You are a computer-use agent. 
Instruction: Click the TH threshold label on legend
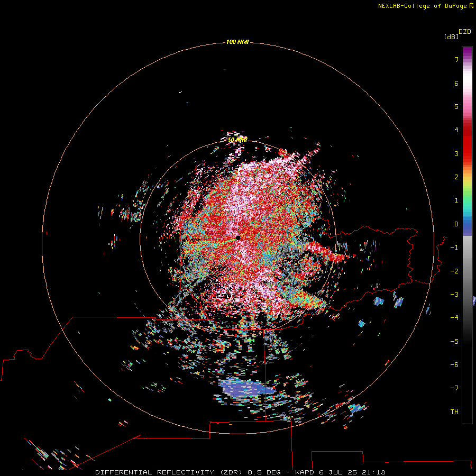click(454, 412)
